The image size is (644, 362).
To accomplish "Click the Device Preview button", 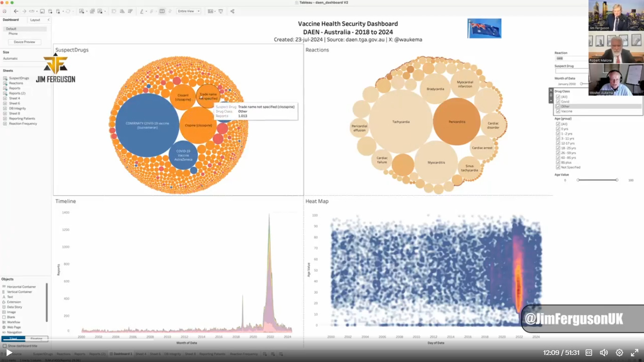I will tap(25, 42).
